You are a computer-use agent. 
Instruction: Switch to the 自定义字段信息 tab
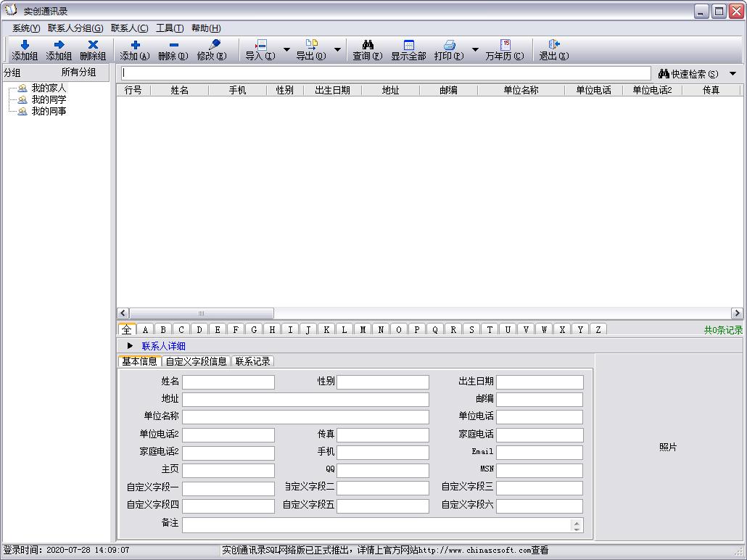coord(196,361)
